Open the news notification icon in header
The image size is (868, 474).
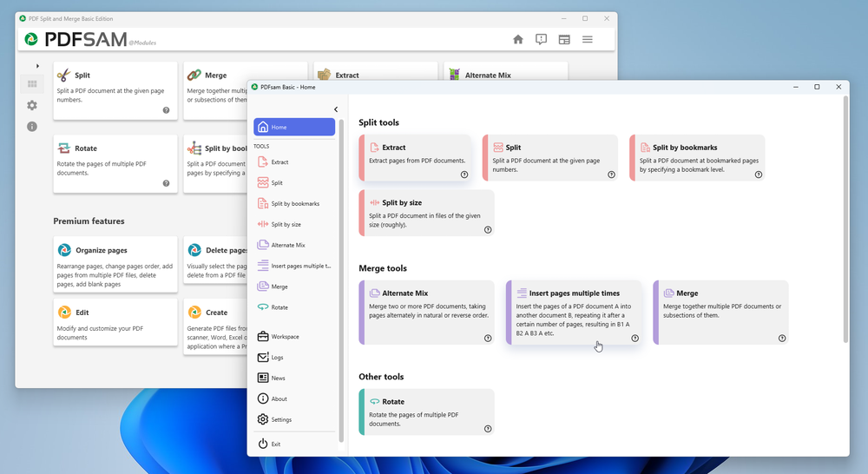pos(541,39)
